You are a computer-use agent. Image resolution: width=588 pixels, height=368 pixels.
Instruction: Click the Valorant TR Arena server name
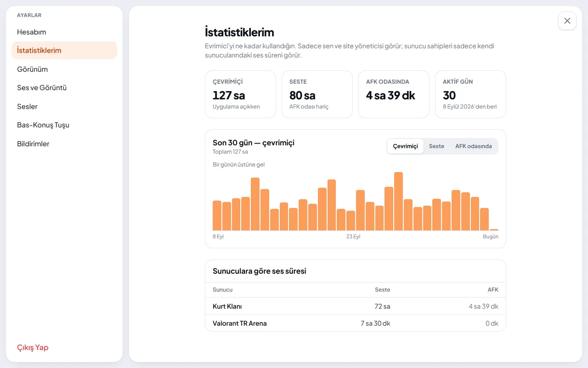coord(240,323)
